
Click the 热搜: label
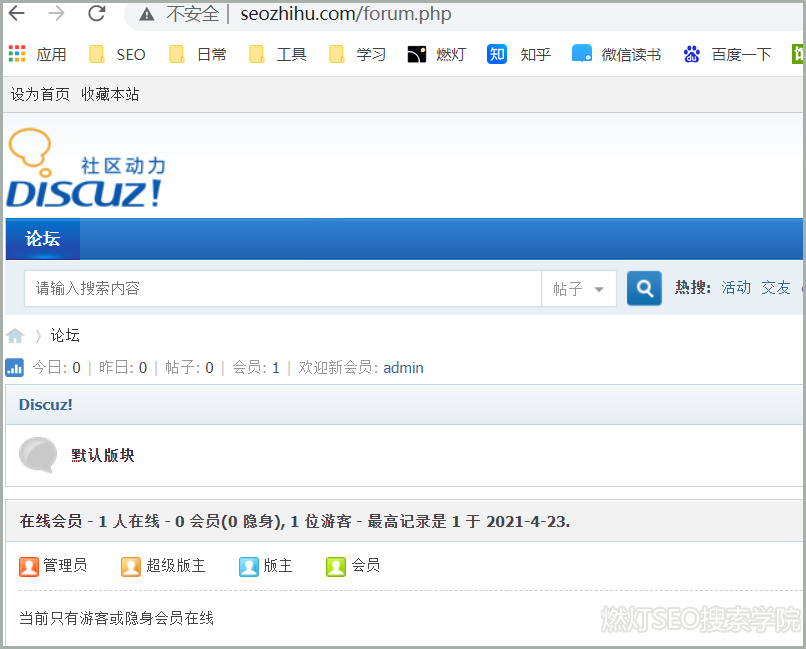(x=692, y=287)
